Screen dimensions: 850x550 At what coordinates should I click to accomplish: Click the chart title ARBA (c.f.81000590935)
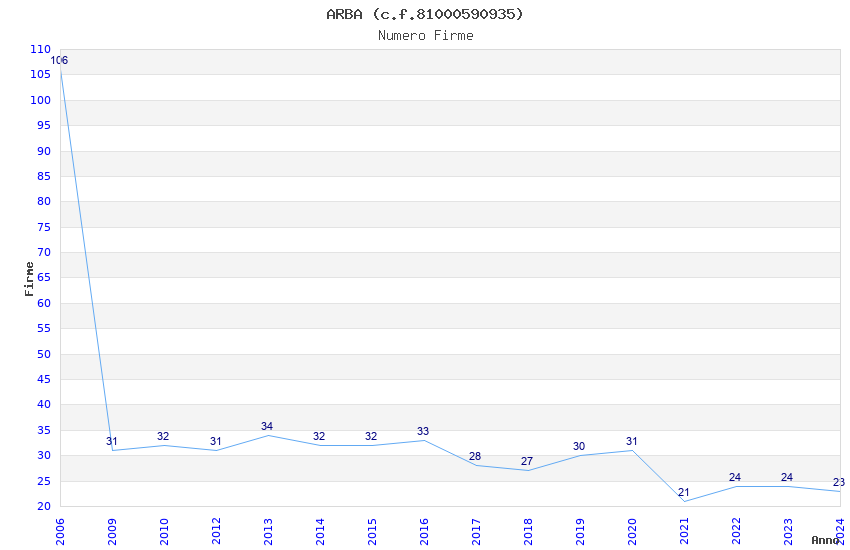(425, 14)
